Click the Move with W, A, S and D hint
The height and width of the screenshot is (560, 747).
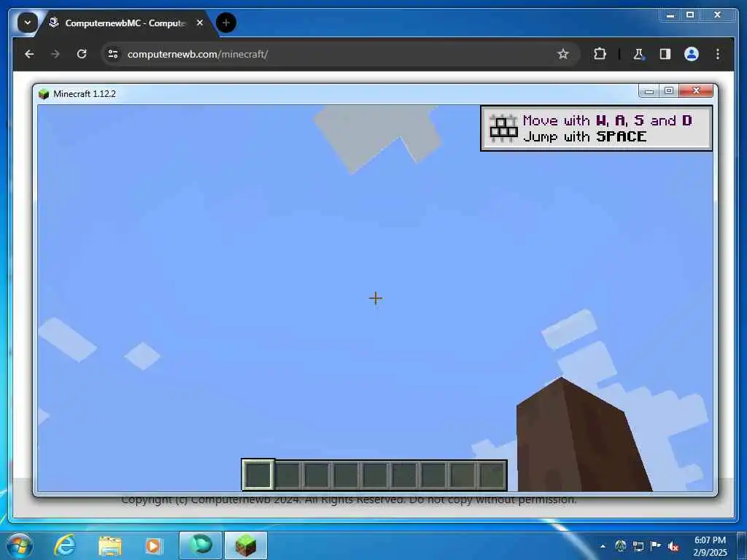pyautogui.click(x=608, y=120)
